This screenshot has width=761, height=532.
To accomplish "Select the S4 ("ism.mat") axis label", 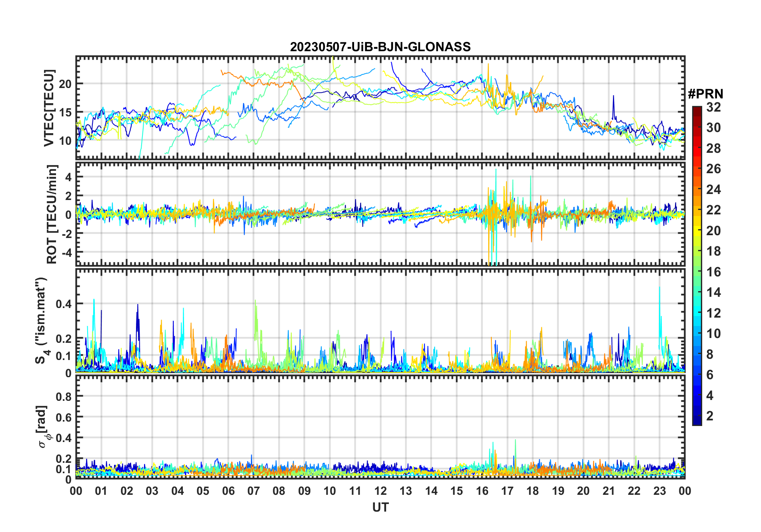I will [x=42, y=321].
